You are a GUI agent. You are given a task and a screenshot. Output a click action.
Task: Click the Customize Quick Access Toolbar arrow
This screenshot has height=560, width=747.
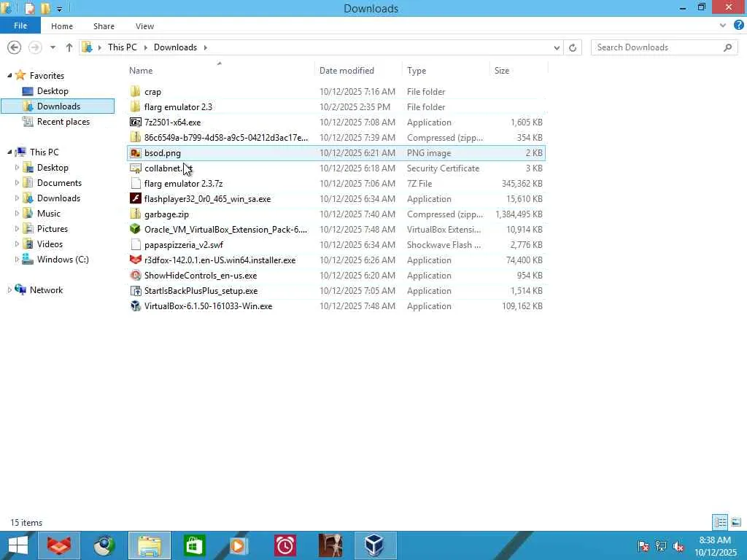click(60, 9)
